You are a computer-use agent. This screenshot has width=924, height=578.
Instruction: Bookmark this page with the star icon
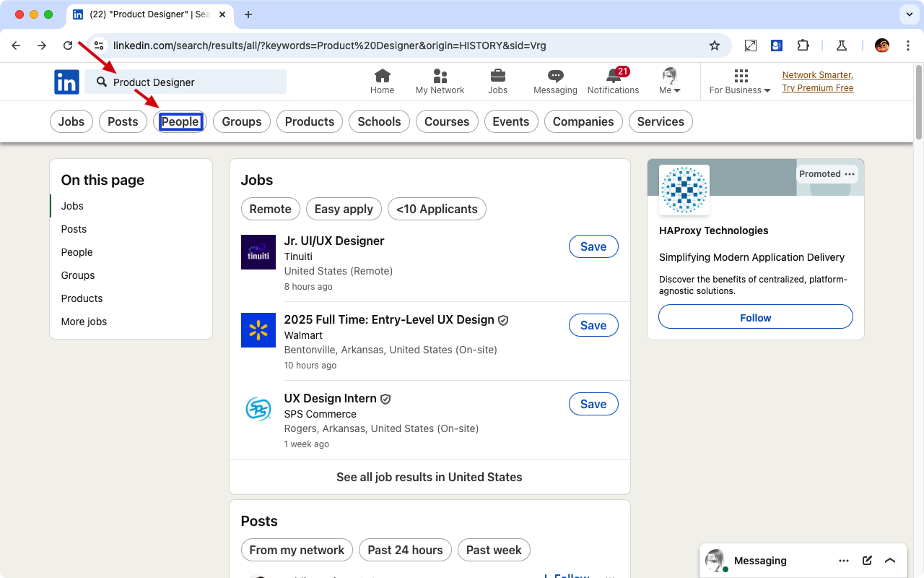click(715, 46)
